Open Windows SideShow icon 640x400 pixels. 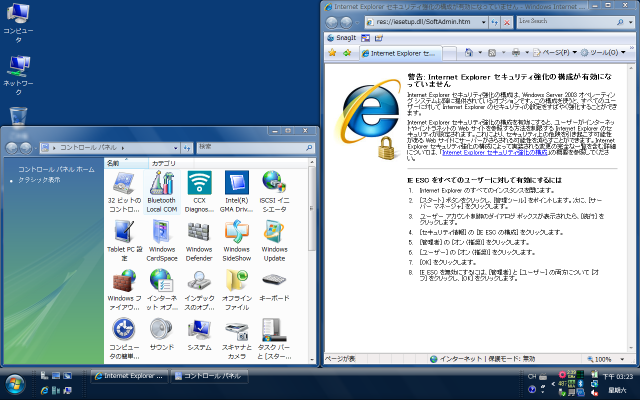(x=237, y=241)
